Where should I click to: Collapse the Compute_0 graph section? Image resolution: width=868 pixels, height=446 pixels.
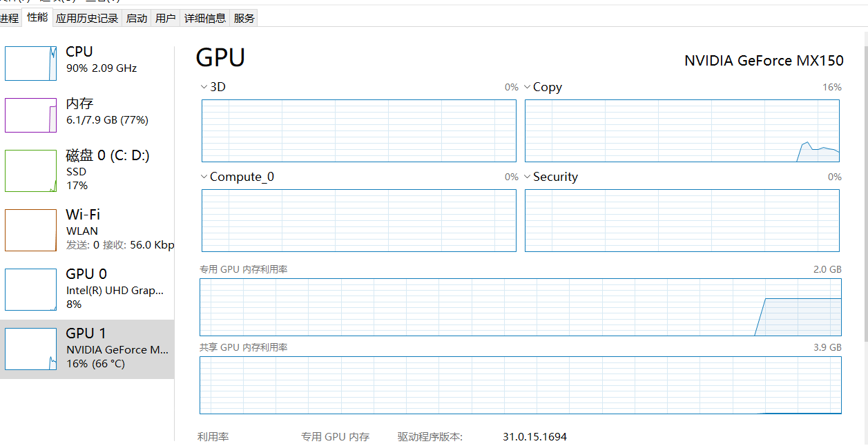[x=203, y=176]
